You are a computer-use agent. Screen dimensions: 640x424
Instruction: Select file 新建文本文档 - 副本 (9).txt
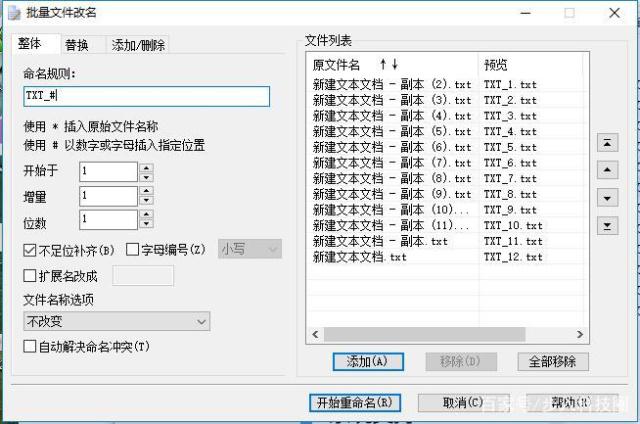[x=392, y=194]
